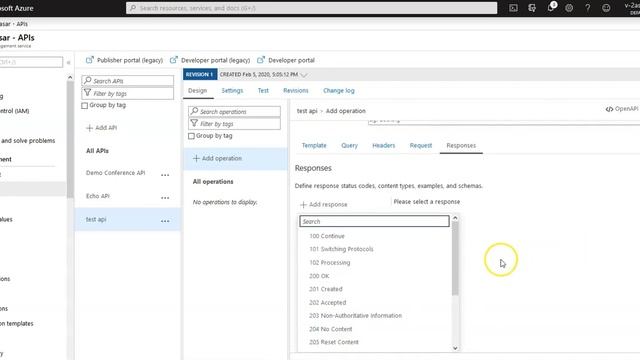Choose 100 Continue response

pyautogui.click(x=327, y=236)
